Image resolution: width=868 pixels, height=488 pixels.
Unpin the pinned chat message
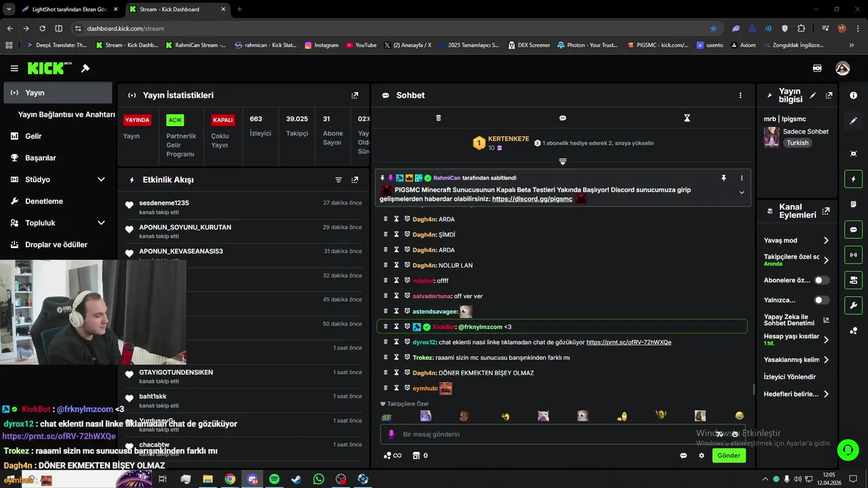pos(724,178)
